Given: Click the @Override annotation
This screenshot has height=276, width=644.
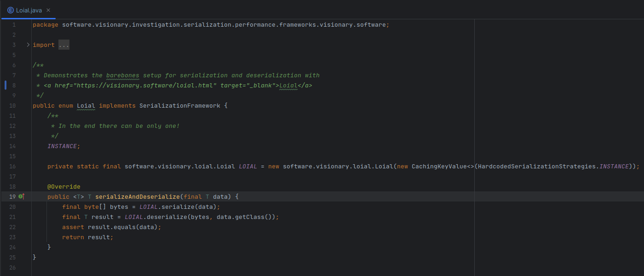Looking at the screenshot, I should pyautogui.click(x=63, y=187).
